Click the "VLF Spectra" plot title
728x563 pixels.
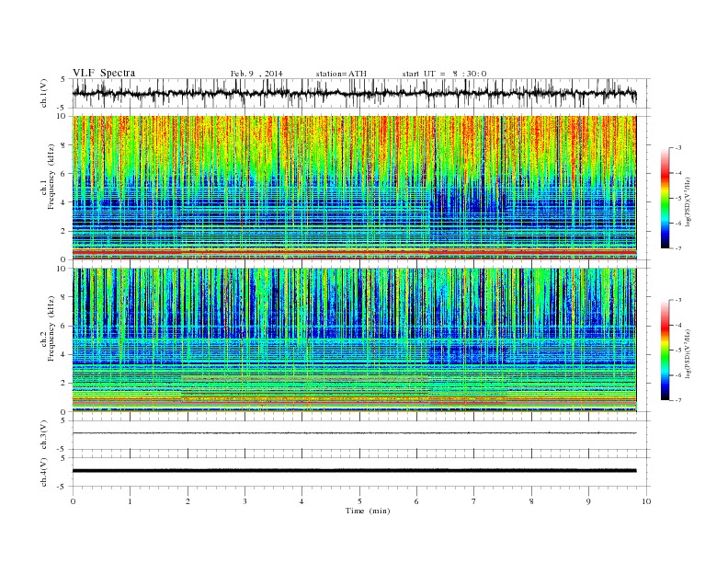click(x=104, y=73)
